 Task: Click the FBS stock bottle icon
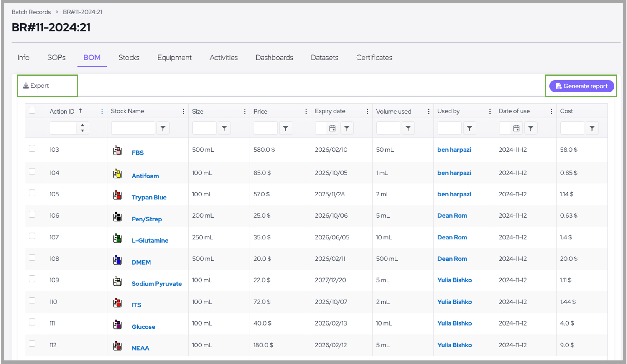[117, 150]
